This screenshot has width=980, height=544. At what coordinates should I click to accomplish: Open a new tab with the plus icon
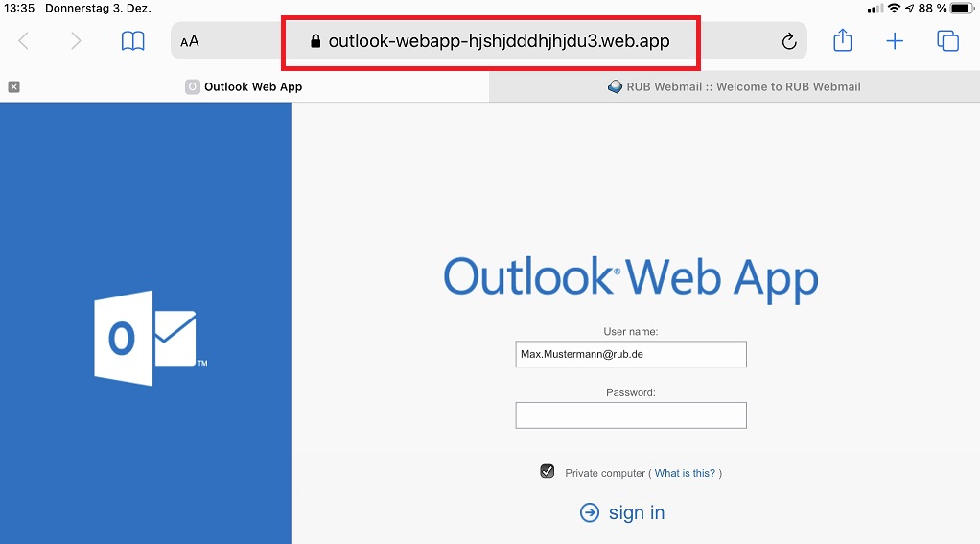[x=895, y=41]
